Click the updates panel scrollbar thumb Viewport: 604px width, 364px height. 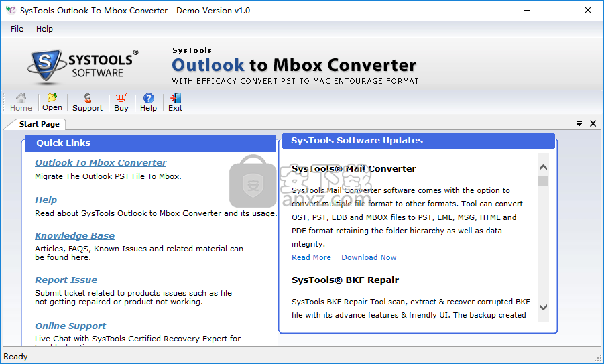point(543,180)
